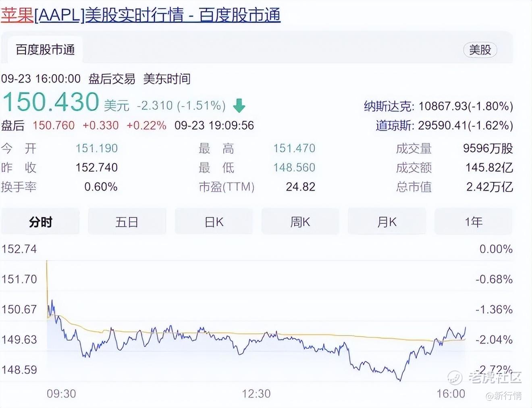
Task: Click the 152.74 price axis label
Action: [19, 249]
